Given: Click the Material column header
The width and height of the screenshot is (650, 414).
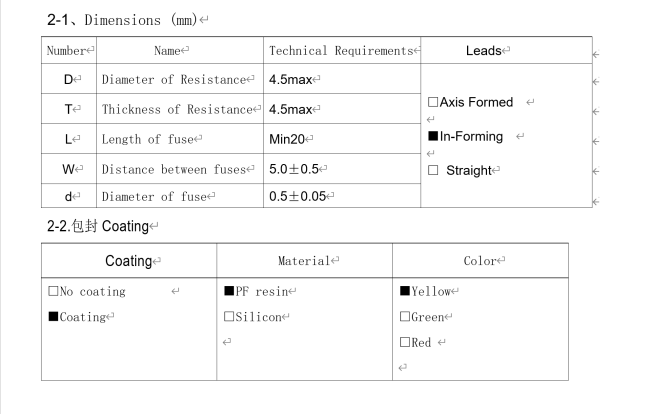Looking at the screenshot, I should coord(306,261).
